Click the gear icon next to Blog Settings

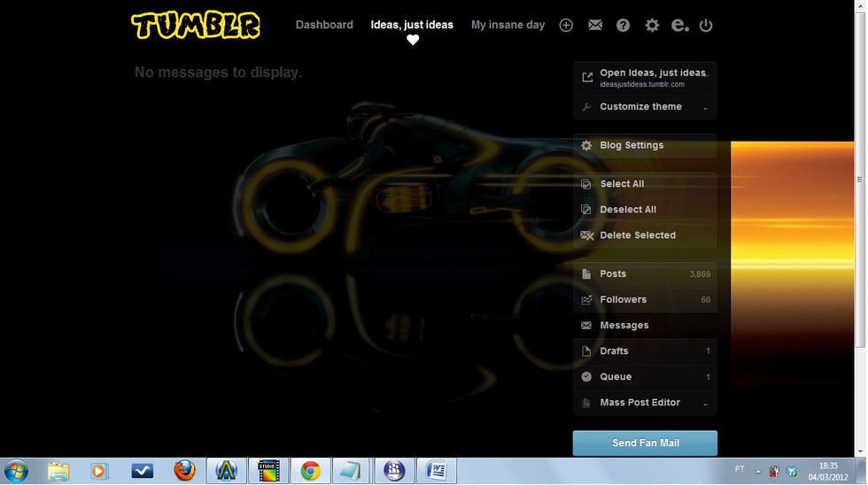(586, 145)
